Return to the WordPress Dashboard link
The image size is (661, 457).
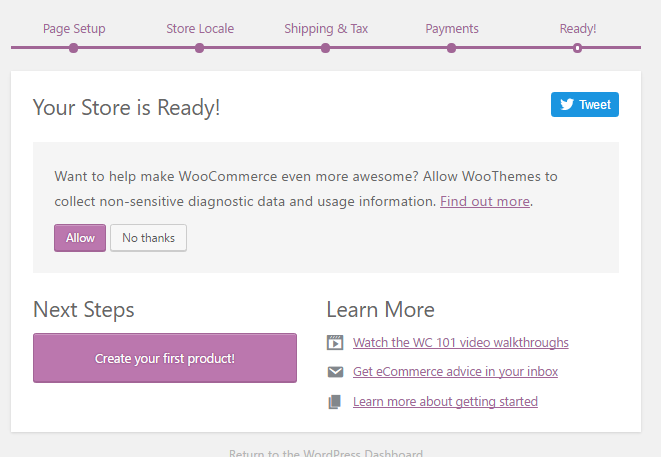326,454
